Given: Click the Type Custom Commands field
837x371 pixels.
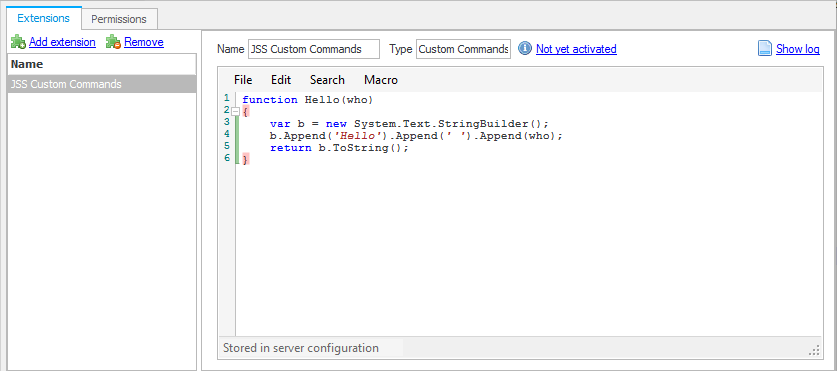Looking at the screenshot, I should (463, 49).
